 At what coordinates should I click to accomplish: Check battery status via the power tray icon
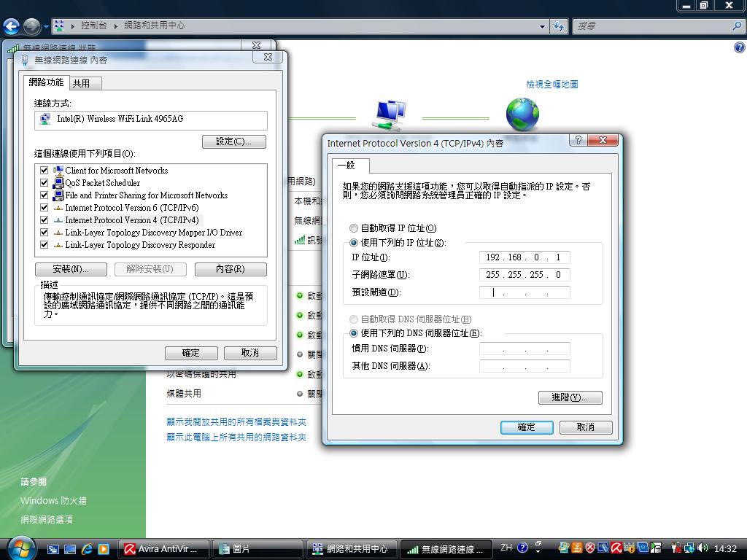[x=675, y=548]
